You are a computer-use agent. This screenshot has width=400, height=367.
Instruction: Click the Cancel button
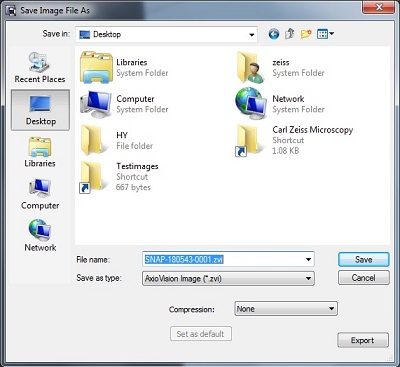[x=364, y=278]
